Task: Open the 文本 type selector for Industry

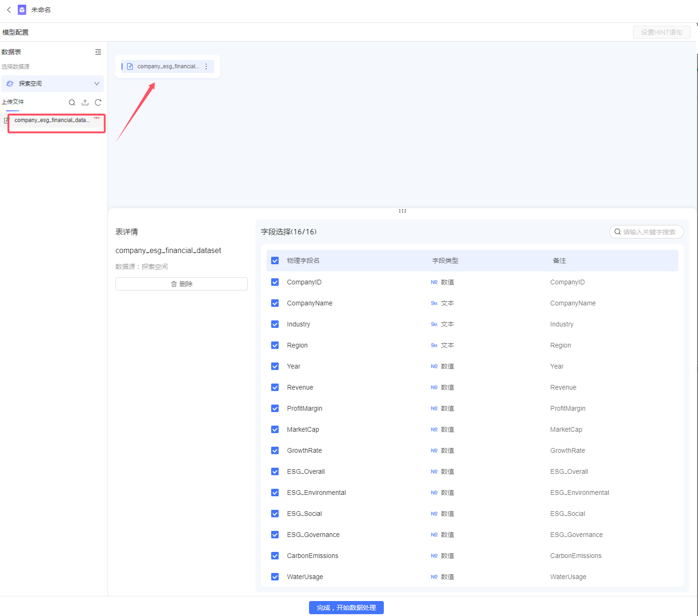Action: [442, 324]
